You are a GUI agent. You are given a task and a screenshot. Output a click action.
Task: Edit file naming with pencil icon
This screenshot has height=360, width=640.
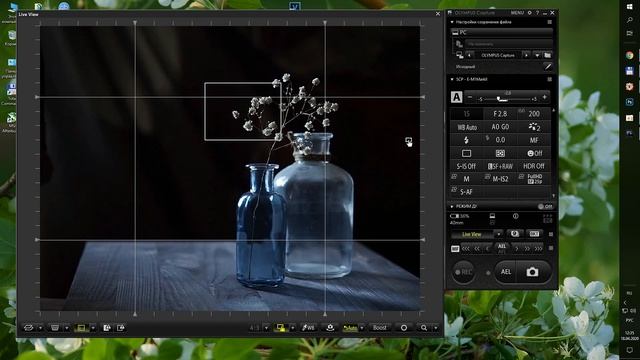click(548, 67)
